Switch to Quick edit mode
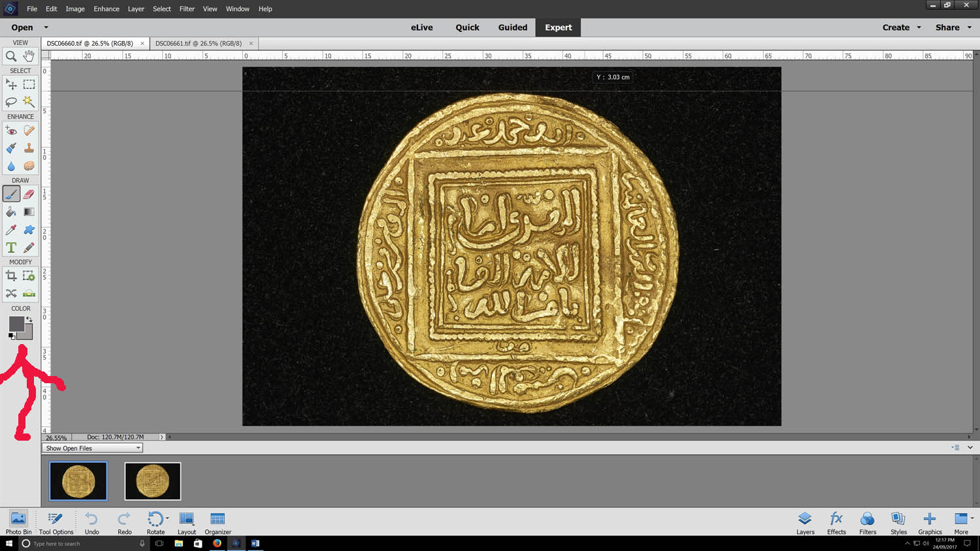980x551 pixels. point(467,27)
